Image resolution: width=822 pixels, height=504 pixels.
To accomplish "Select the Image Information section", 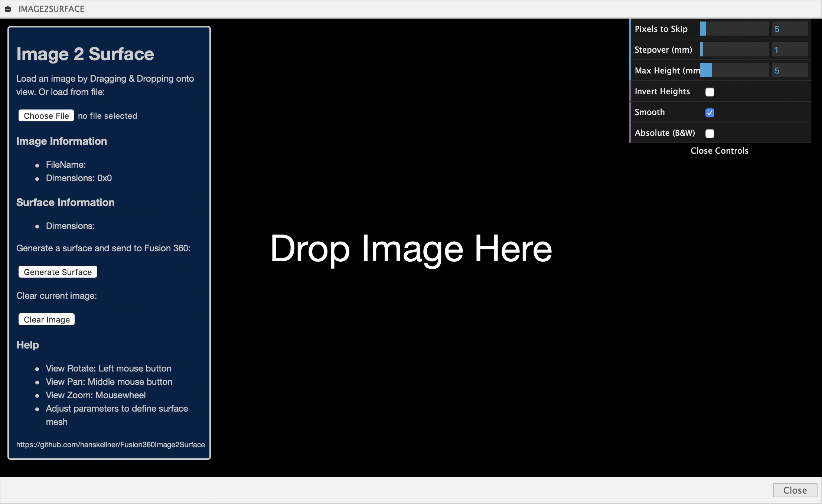I will 62,141.
